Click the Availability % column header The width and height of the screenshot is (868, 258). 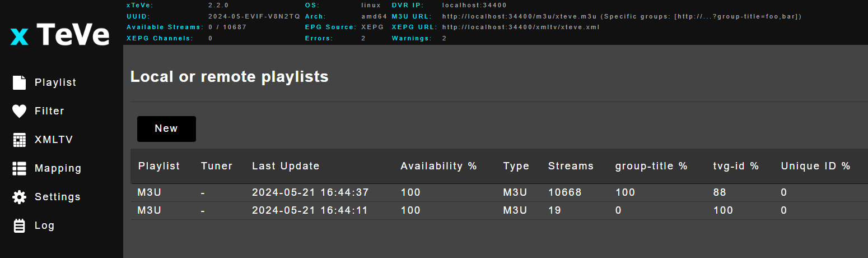pyautogui.click(x=438, y=166)
